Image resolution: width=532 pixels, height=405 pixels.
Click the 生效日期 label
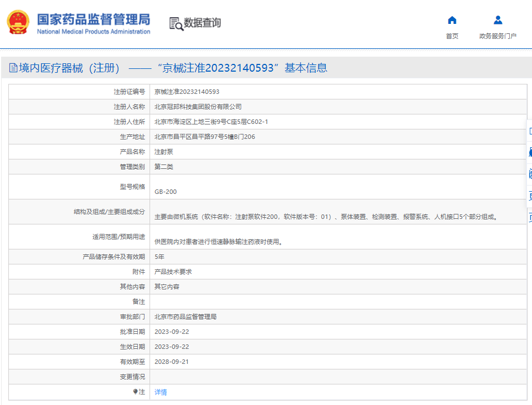pyautogui.click(x=132, y=347)
